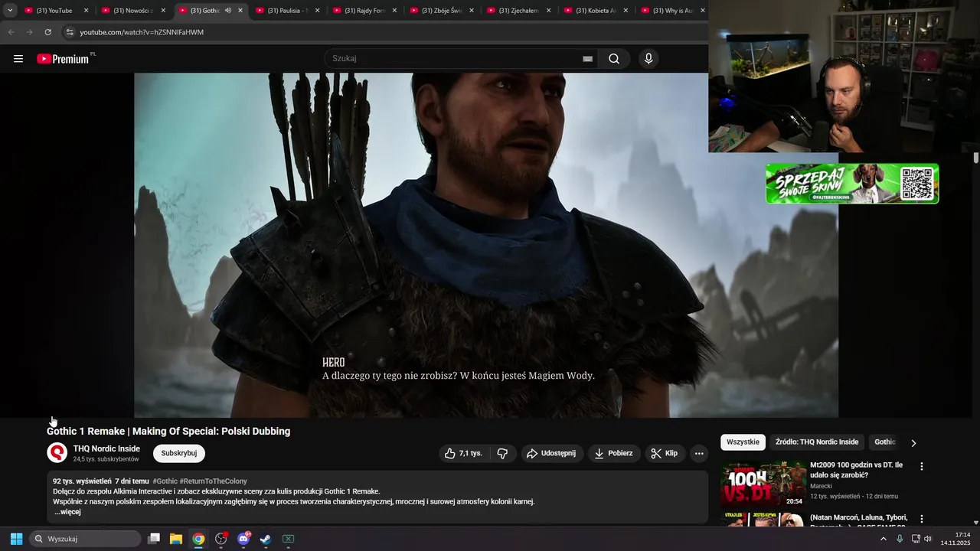
Task: Create a clip with Klip button
Action: [665, 453]
